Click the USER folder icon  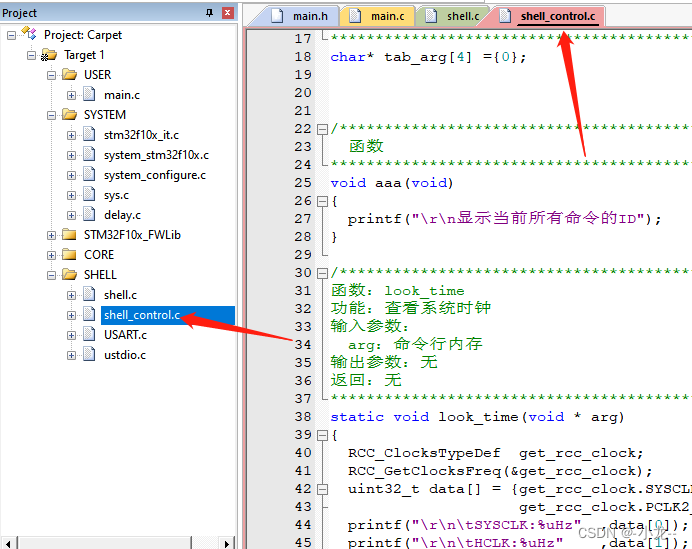(69, 74)
